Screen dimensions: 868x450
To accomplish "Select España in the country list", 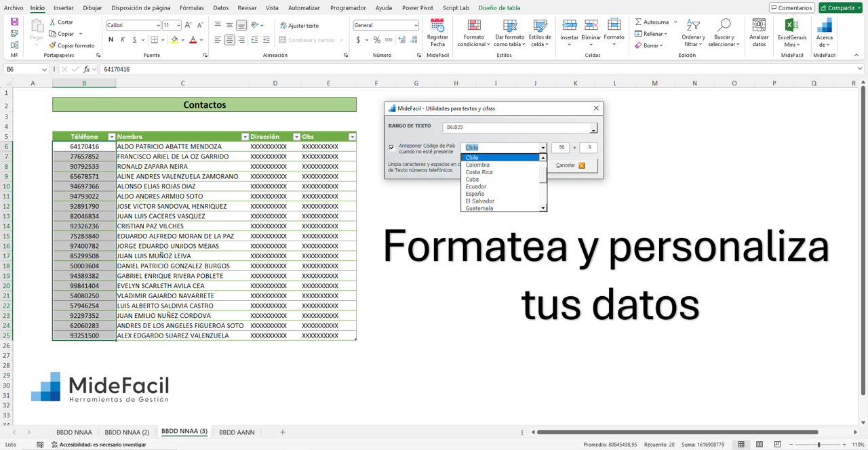I will click(475, 194).
